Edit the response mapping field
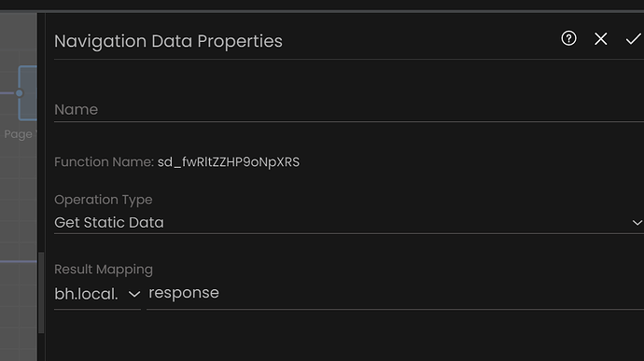This screenshot has width=644, height=361. pos(395,293)
